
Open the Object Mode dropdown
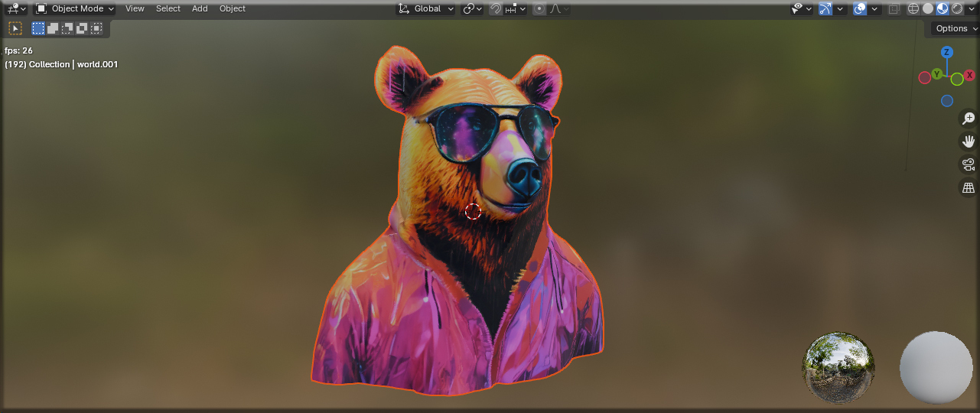click(75, 8)
